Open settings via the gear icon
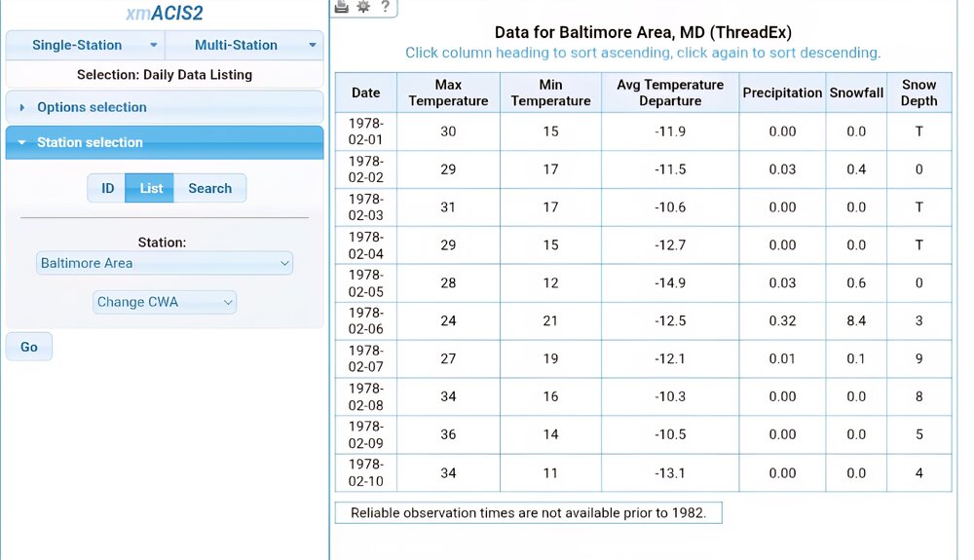The height and width of the screenshot is (560, 974). point(363,7)
